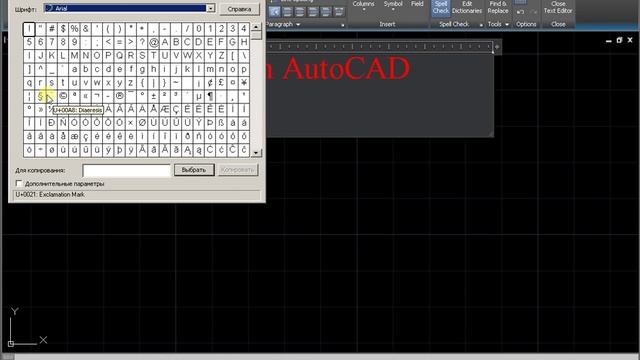This screenshot has height=360, width=640.
Task: Click the character map scroll down arrow
Action: [x=256, y=153]
